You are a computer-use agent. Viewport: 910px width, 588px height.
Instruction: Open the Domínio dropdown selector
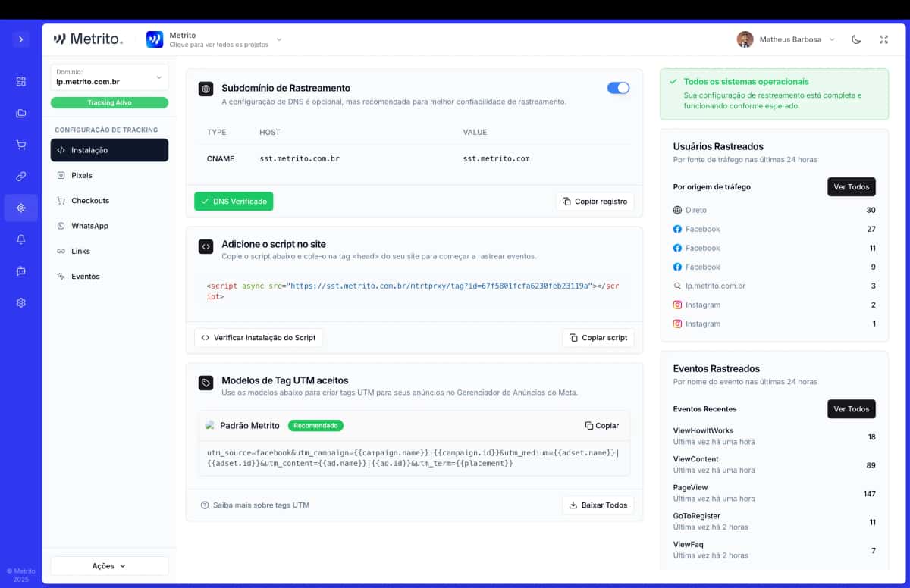pos(109,78)
